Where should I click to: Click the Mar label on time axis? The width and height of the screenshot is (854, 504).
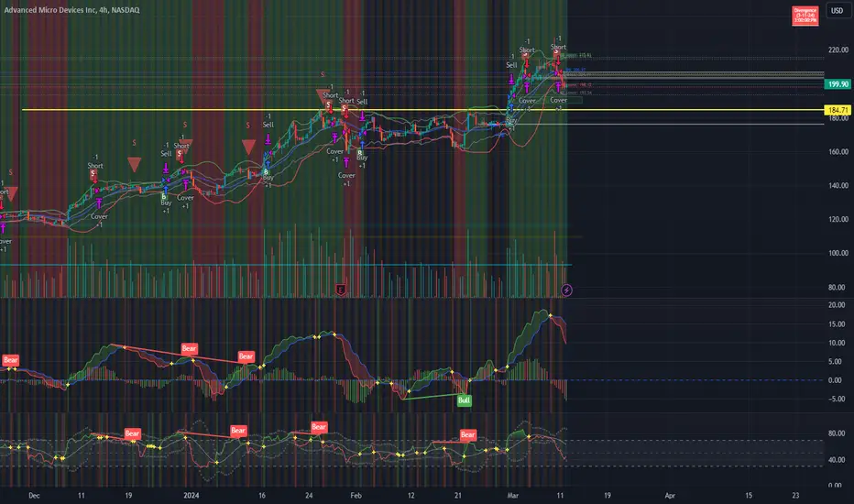point(512,495)
